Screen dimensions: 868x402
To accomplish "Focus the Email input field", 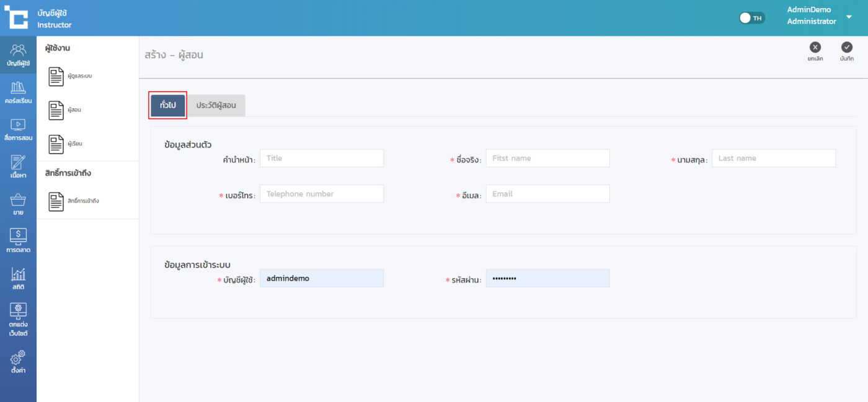I will coord(547,194).
